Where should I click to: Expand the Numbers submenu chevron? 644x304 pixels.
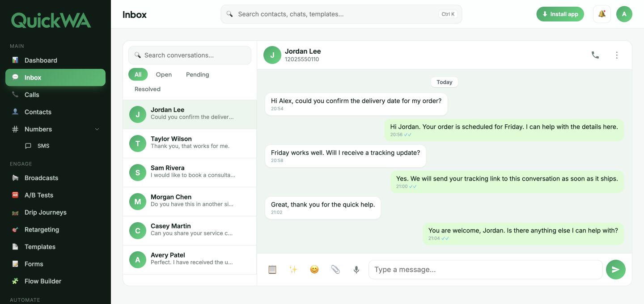tap(97, 129)
